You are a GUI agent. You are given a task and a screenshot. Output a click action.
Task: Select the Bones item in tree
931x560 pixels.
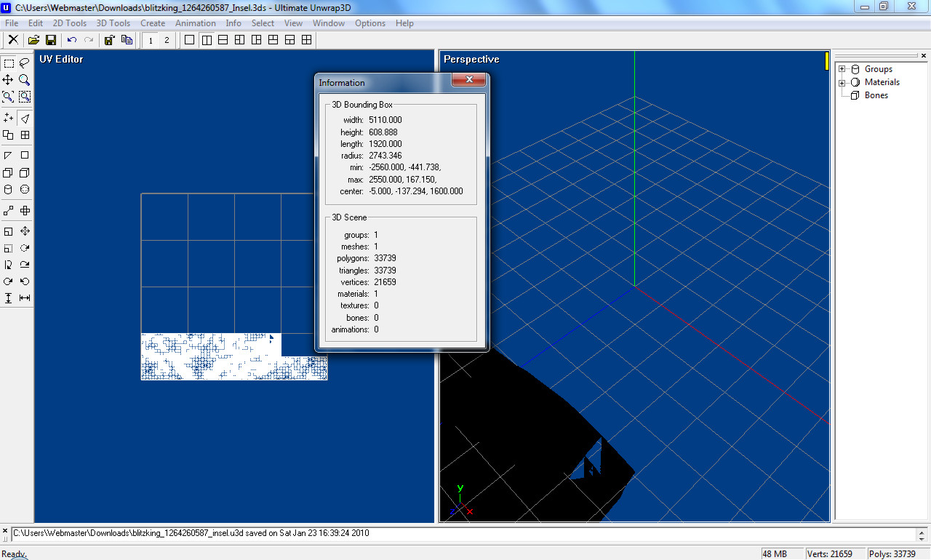coord(876,95)
